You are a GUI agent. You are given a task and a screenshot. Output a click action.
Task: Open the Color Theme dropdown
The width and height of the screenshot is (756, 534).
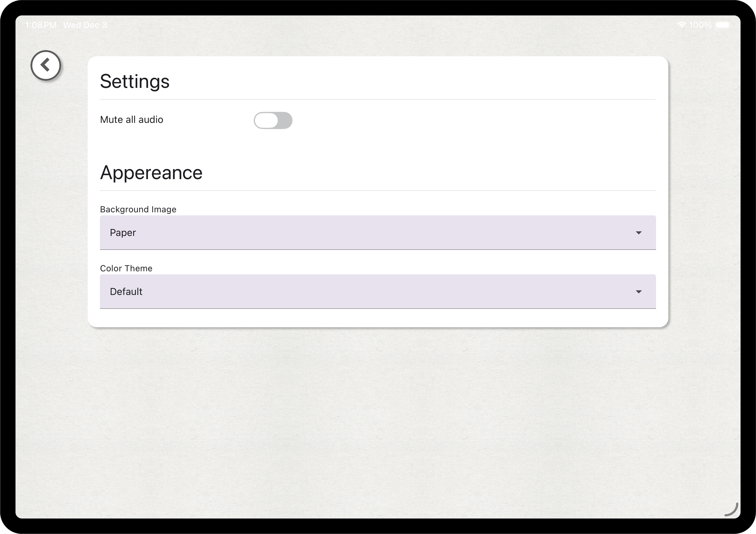377,292
